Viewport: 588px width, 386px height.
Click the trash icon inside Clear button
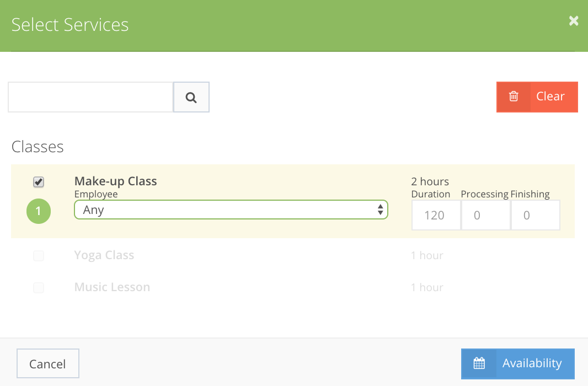pos(513,96)
